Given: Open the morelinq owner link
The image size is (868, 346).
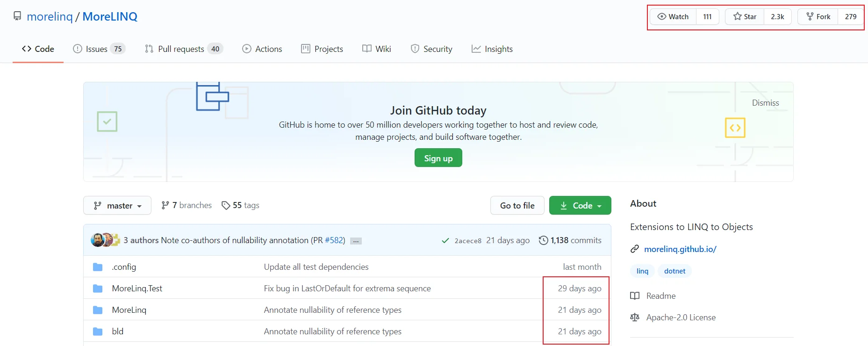Looking at the screenshot, I should click(x=50, y=16).
